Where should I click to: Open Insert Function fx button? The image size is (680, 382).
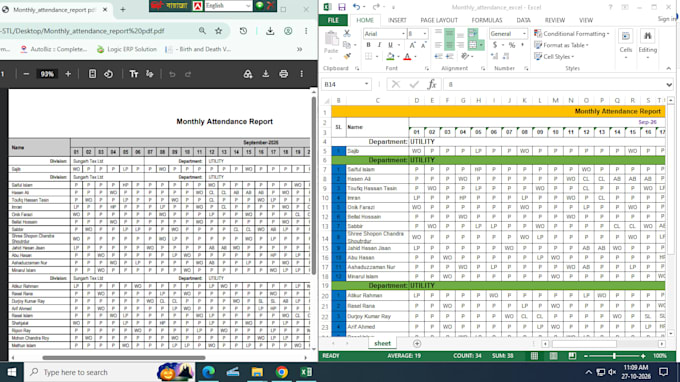[432, 84]
